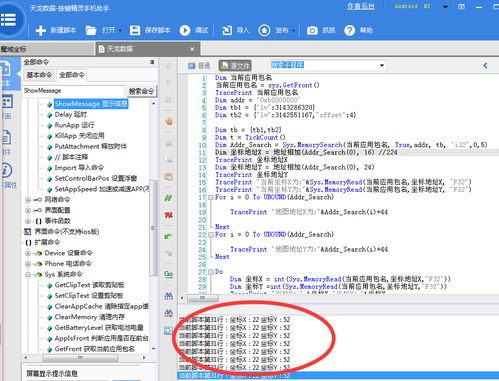Click the search command button

coord(141,91)
